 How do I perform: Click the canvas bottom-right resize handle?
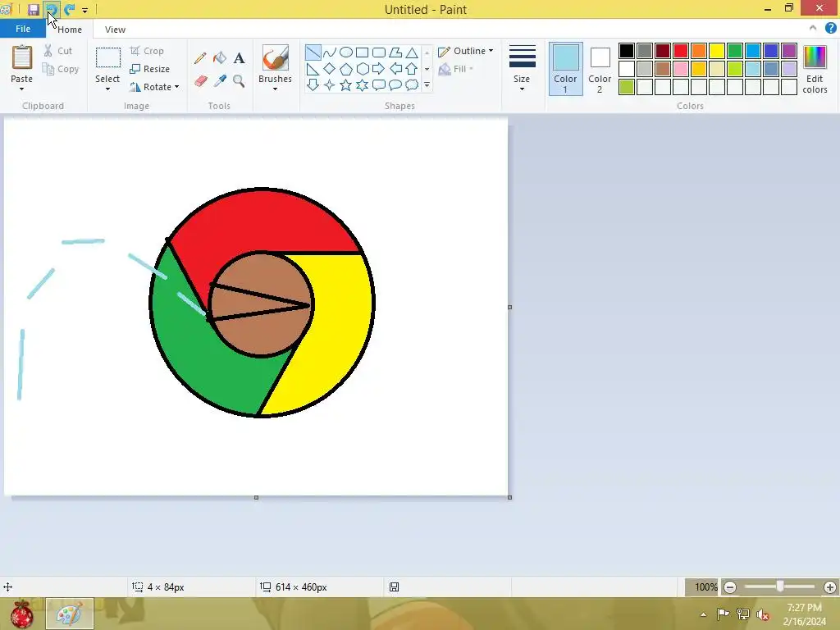509,497
